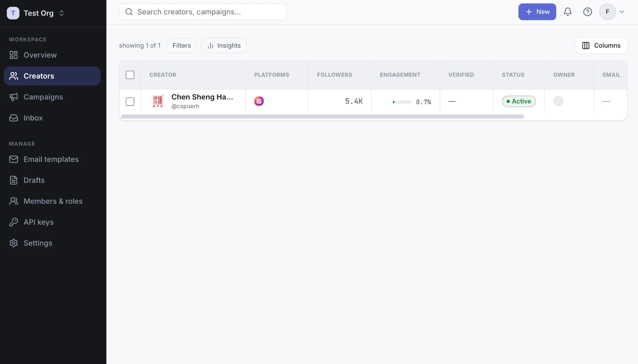638x364 pixels.
Task: Open the Filters button
Action: point(182,46)
